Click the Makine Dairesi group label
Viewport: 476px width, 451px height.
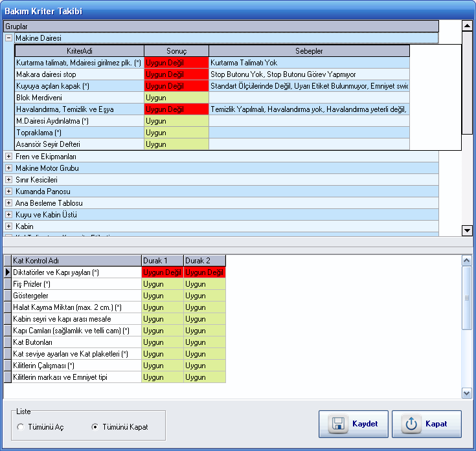pyautogui.click(x=39, y=38)
